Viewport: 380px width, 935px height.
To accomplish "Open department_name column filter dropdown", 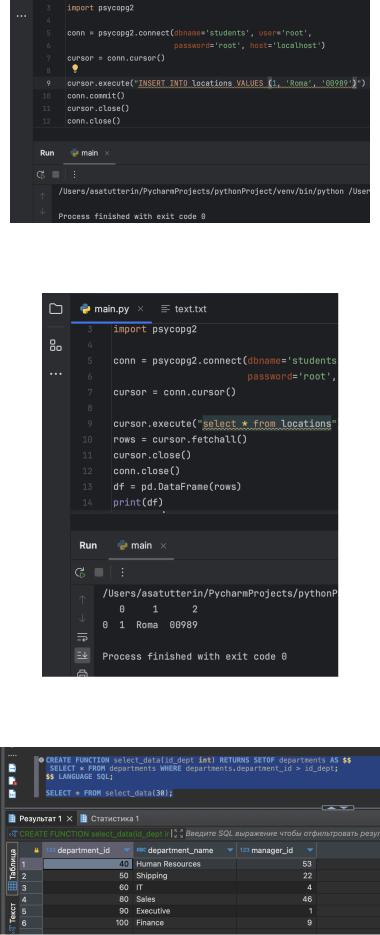I will [x=230, y=850].
